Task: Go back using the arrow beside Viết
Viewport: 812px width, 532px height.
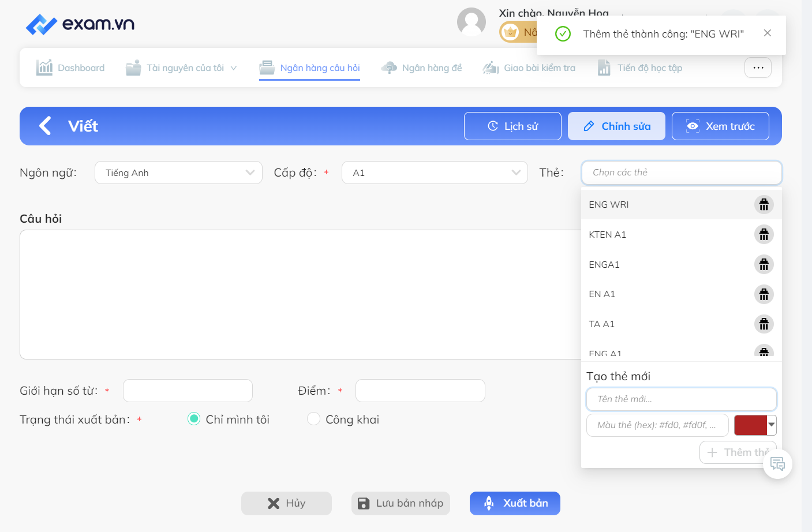Action: (45, 126)
